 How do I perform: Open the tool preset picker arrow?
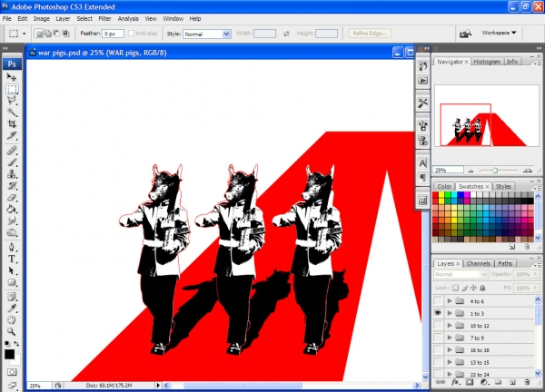[x=24, y=34]
